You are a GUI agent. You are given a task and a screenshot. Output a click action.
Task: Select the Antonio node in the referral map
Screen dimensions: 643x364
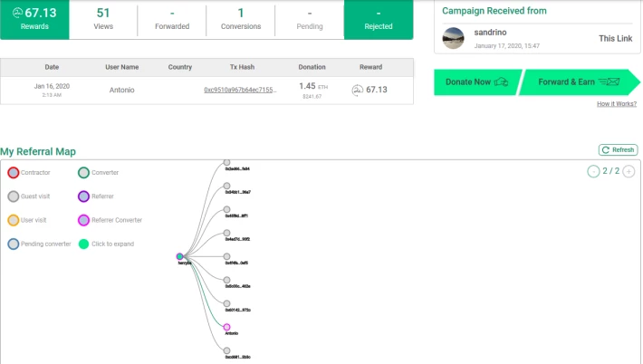226,327
